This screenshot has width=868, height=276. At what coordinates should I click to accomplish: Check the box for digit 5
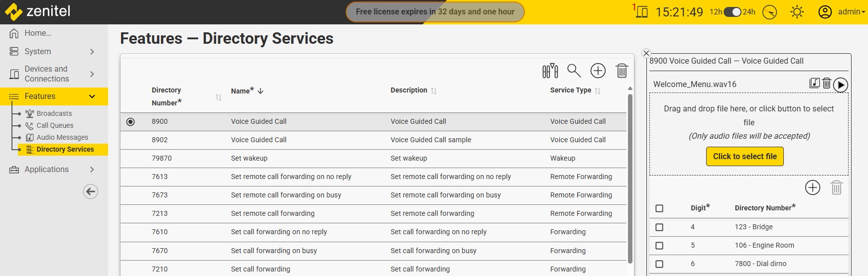coord(659,246)
